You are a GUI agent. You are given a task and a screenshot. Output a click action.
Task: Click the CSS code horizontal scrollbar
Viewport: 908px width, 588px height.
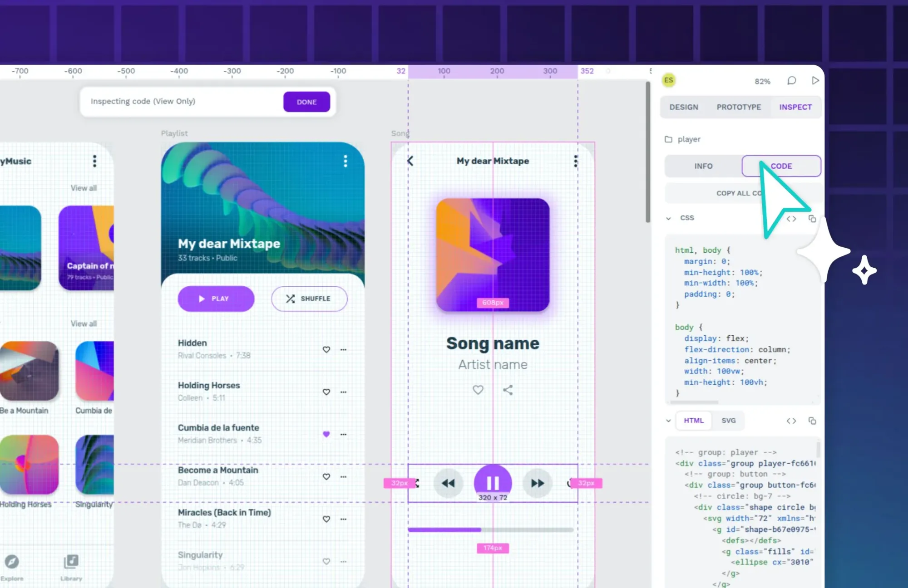pos(695,402)
